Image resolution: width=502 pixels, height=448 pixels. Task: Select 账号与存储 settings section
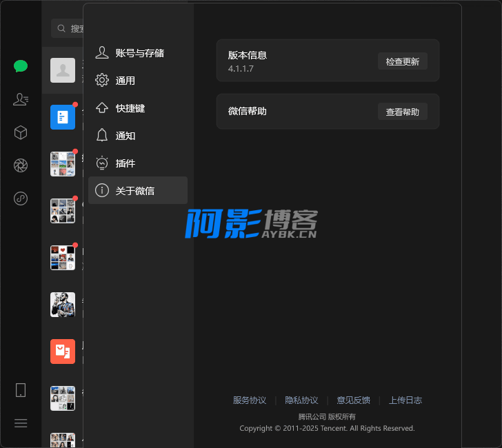point(138,53)
